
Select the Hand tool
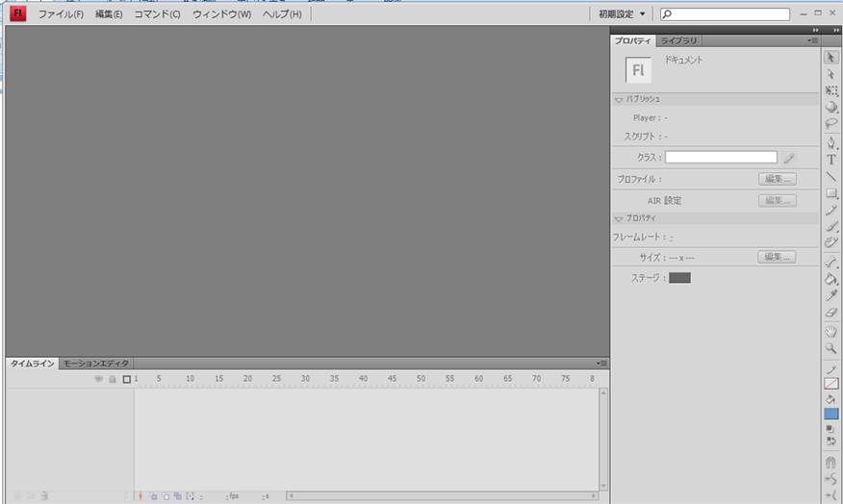(831, 331)
